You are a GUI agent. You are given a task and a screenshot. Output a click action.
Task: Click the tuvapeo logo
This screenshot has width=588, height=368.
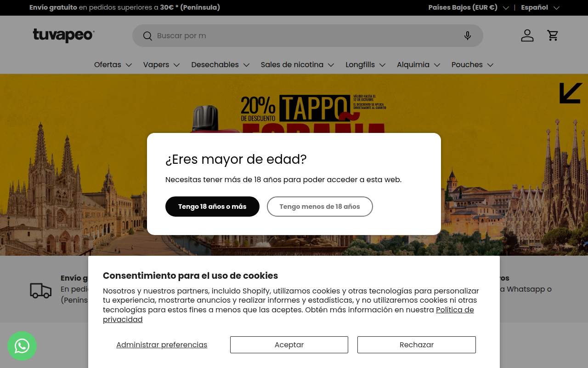(x=63, y=35)
